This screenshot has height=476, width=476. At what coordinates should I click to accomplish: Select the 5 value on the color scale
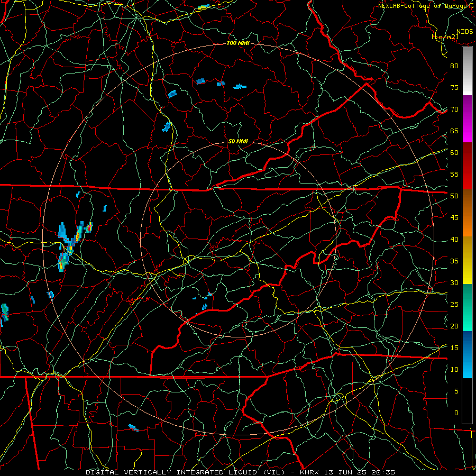pyautogui.click(x=456, y=391)
